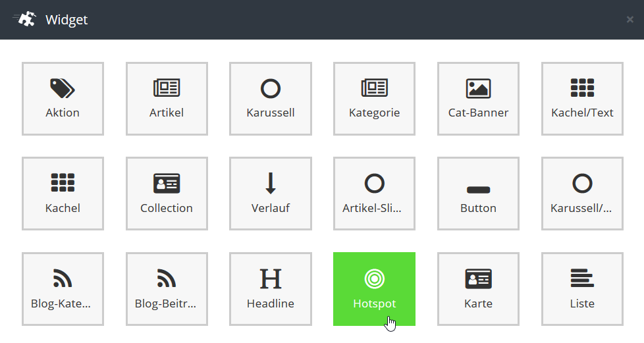The width and height of the screenshot is (644, 343).
Task: Pick the Karussell widget tile
Action: (x=271, y=99)
